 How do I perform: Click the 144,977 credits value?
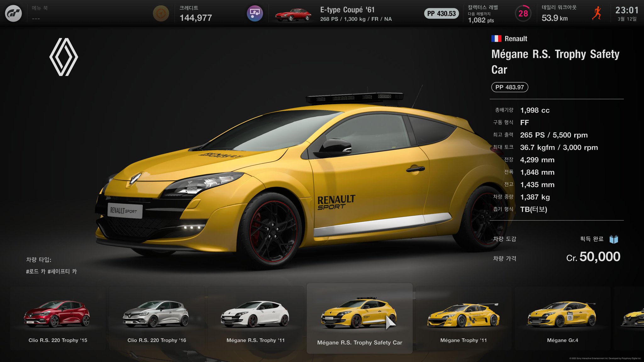pos(196,18)
